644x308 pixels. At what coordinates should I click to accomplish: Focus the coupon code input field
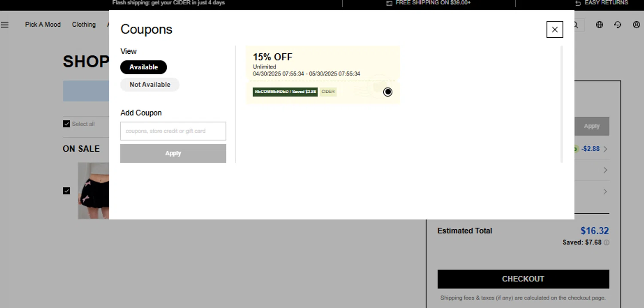pos(173,131)
